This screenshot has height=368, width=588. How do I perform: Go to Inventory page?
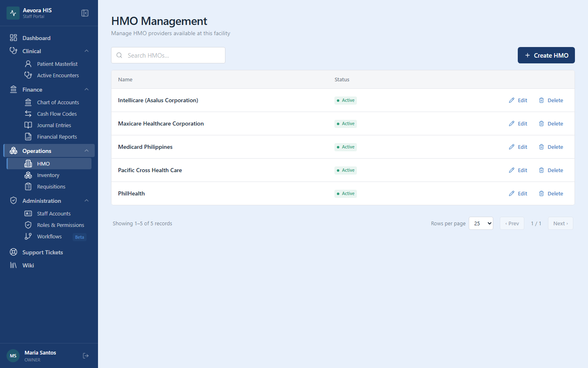[x=49, y=175]
